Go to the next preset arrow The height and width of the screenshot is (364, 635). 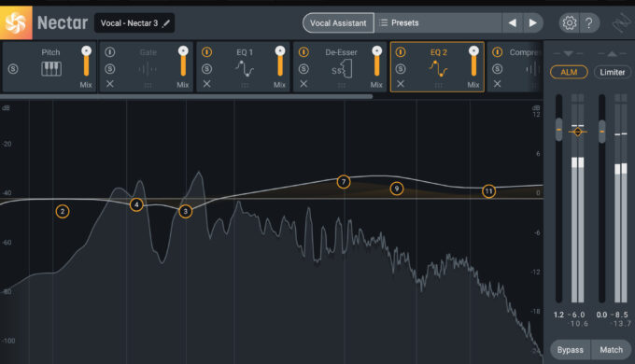pos(532,23)
